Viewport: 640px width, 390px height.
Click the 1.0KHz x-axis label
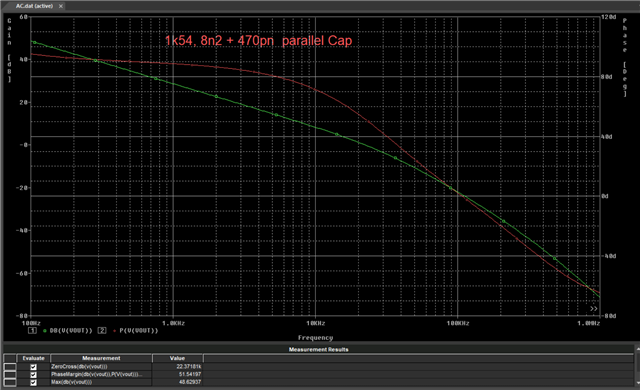173,323
